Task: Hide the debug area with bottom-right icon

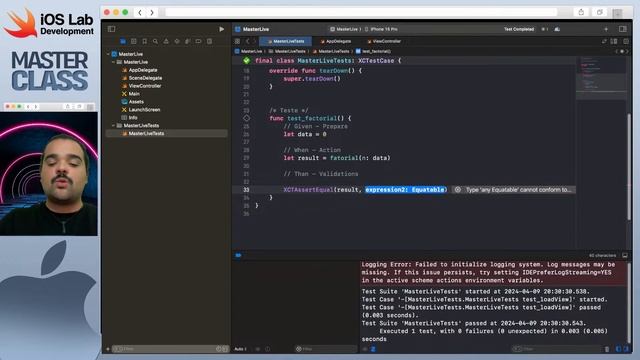Action: (x=625, y=256)
